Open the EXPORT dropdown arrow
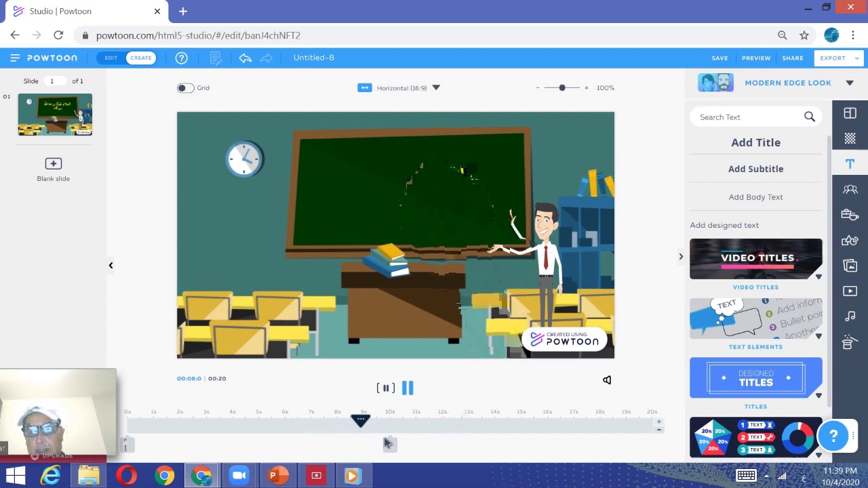Screen dimensions: 868x488 [857, 58]
